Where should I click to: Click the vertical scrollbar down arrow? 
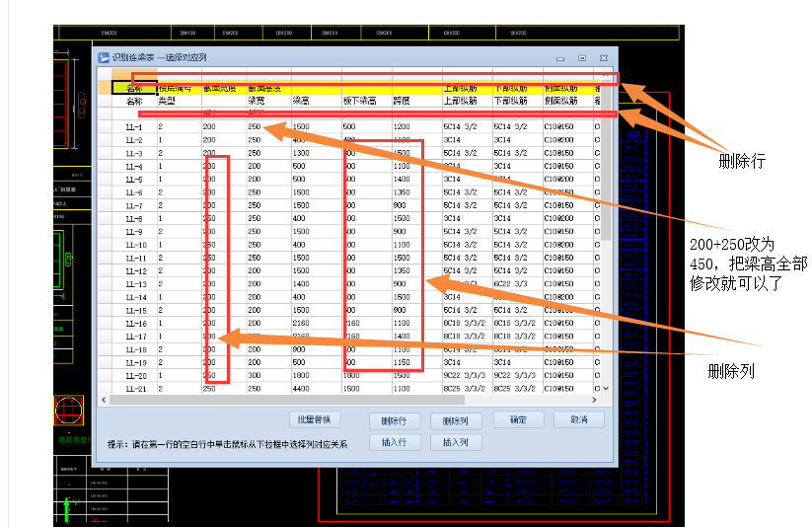(606, 388)
